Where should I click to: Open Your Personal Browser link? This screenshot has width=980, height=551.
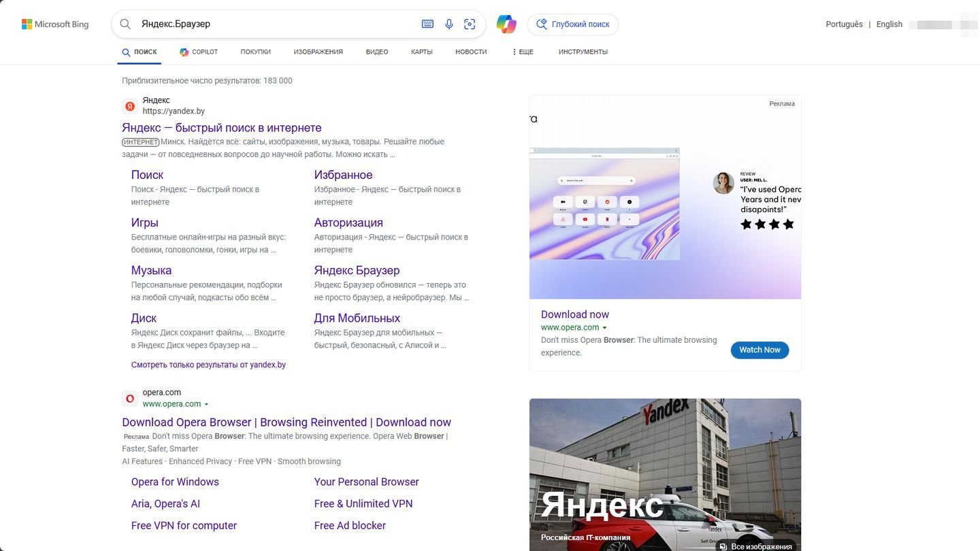click(x=366, y=482)
